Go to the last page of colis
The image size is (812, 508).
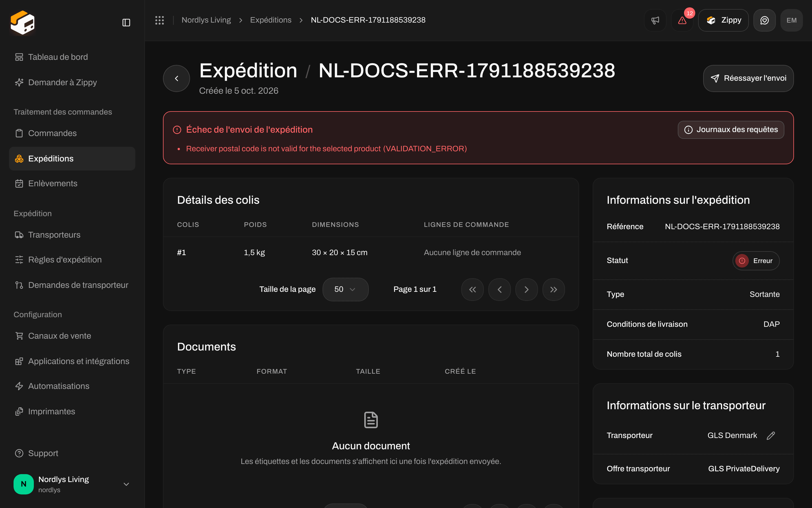point(554,289)
